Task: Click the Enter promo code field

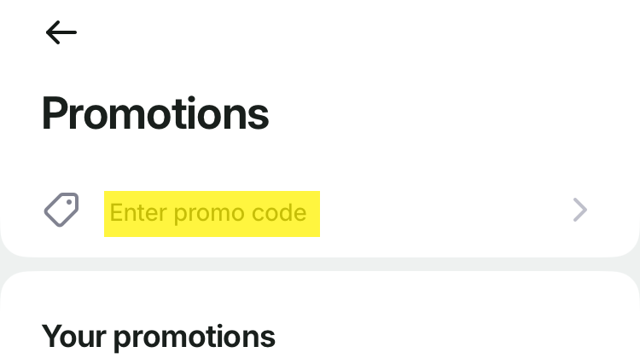Action: (210, 212)
